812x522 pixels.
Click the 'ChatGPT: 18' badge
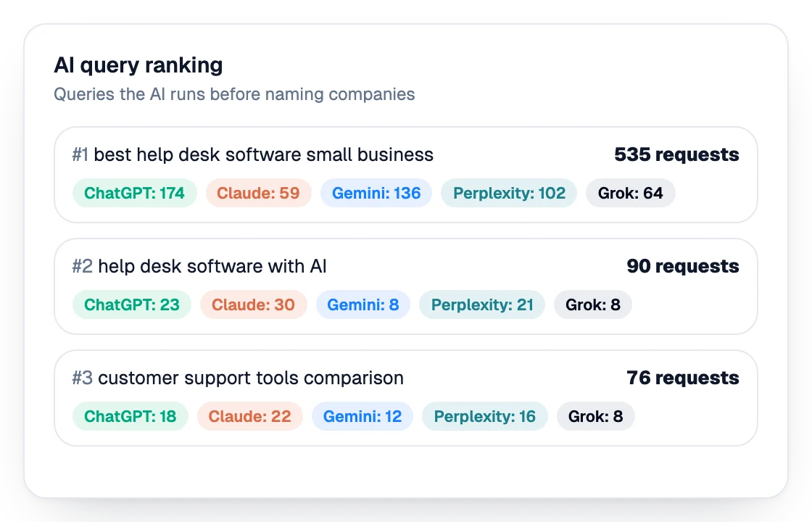130,416
